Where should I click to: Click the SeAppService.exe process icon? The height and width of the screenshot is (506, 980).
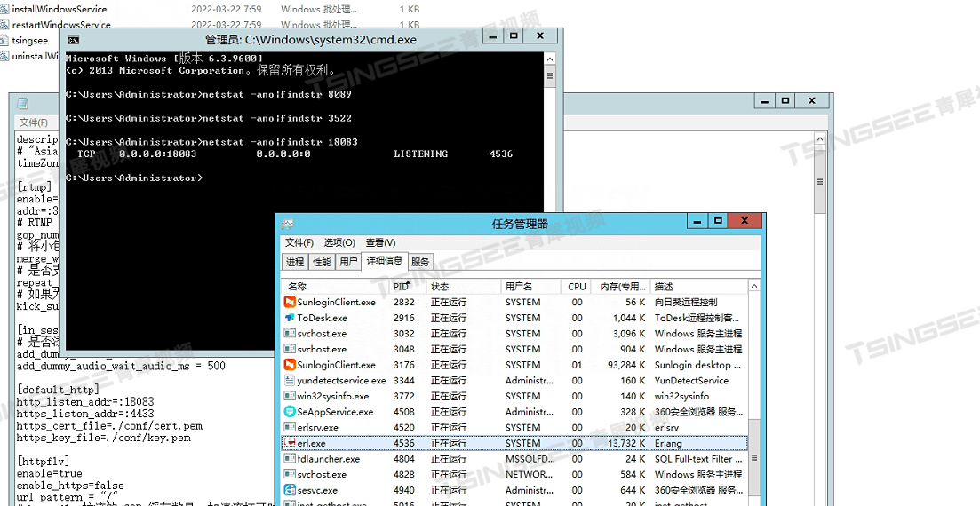tap(290, 412)
